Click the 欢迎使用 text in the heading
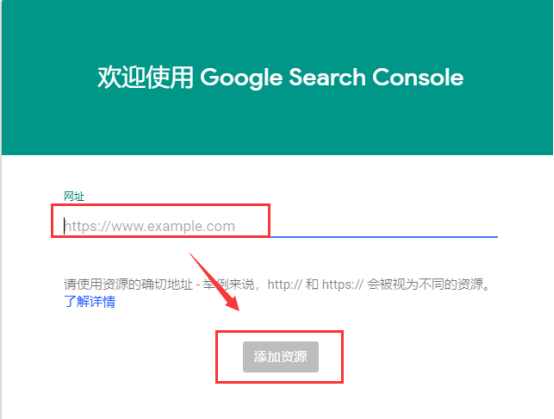Image resolution: width=554 pixels, height=419 pixels. (145, 77)
